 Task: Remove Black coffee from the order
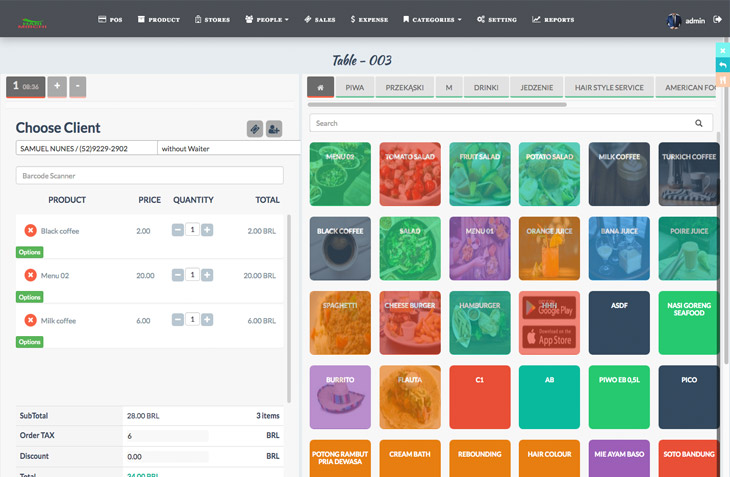[30, 230]
